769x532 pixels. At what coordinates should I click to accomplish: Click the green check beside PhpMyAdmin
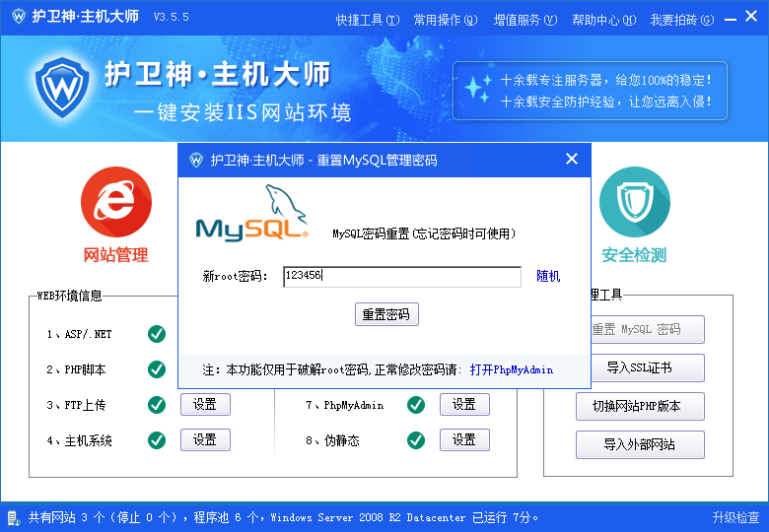[x=416, y=405]
